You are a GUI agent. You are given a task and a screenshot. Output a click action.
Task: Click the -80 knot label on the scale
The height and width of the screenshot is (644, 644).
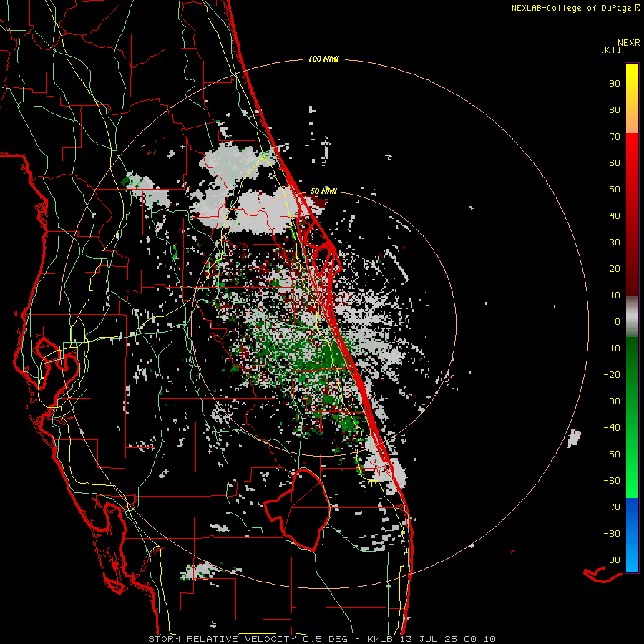click(612, 534)
